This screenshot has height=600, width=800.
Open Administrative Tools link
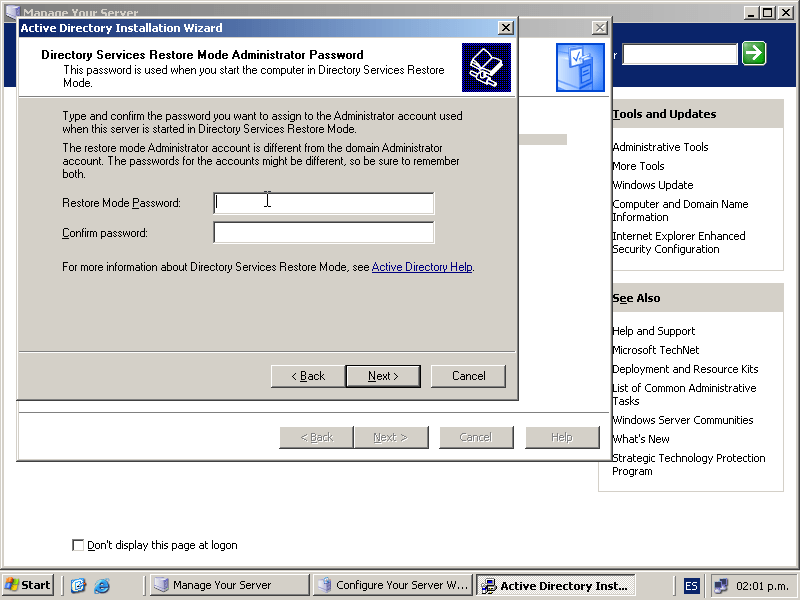(660, 147)
